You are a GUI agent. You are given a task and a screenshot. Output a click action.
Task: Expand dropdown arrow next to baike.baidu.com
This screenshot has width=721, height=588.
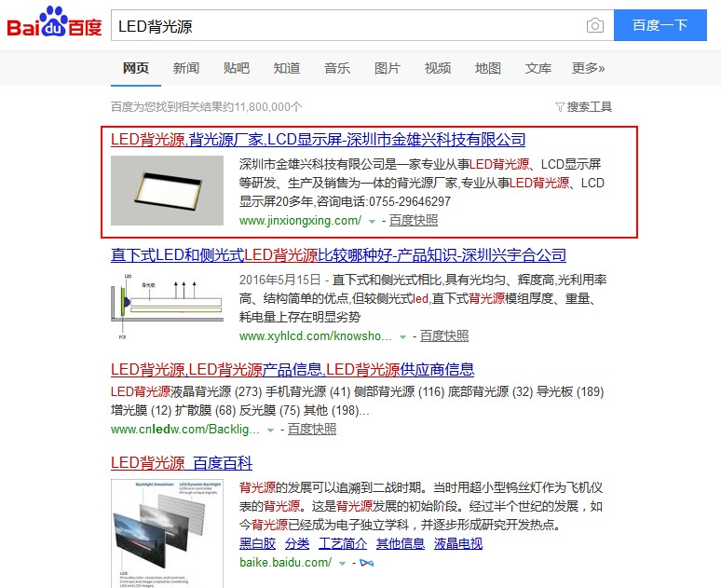pyautogui.click(x=342, y=564)
